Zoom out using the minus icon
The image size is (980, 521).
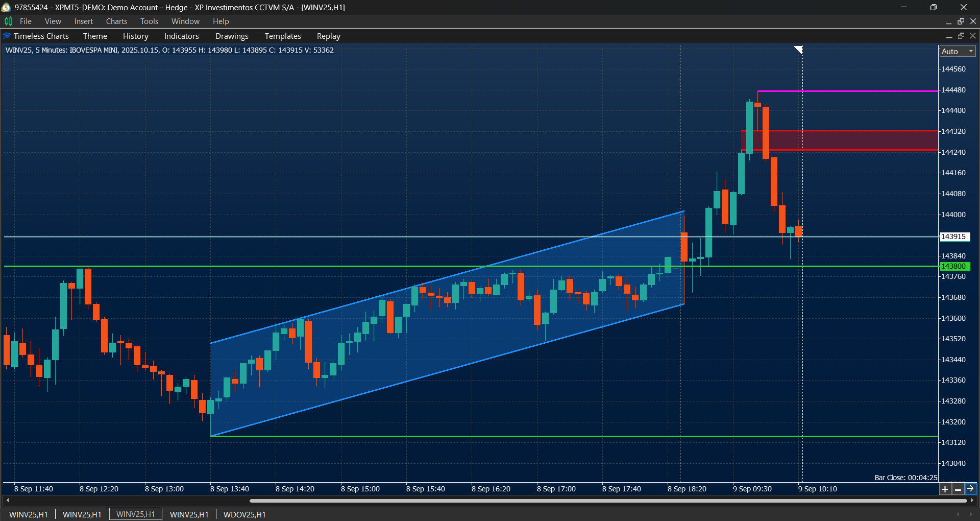click(x=958, y=489)
